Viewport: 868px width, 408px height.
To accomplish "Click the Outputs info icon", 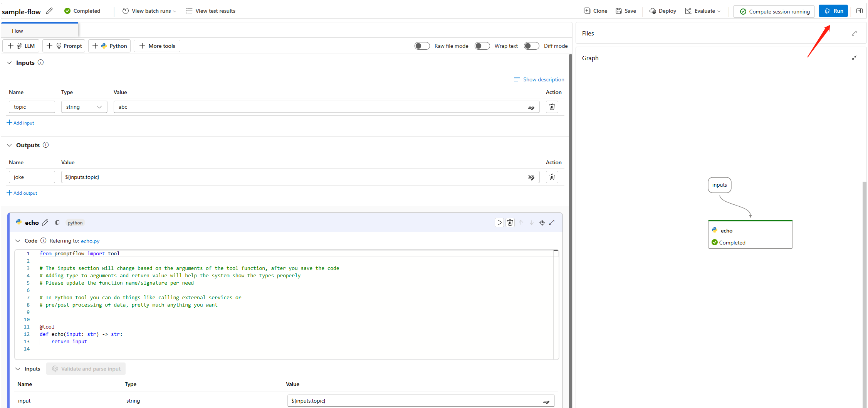I will pyautogui.click(x=45, y=145).
